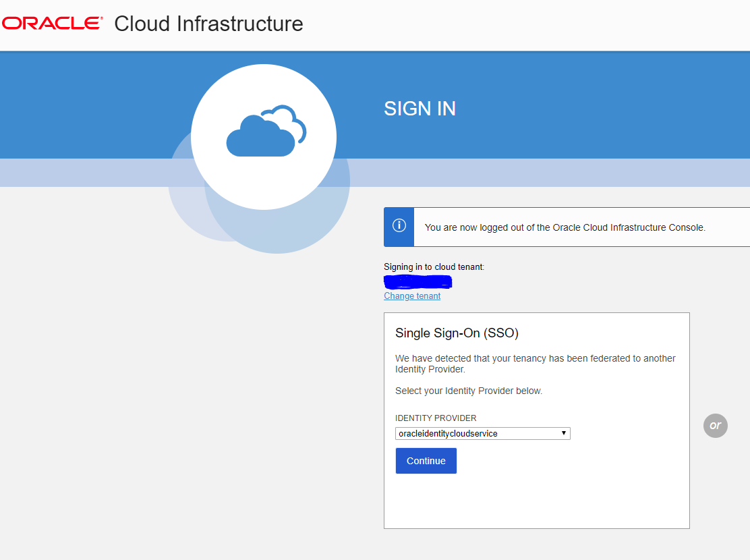This screenshot has height=560, width=750.
Task: Click the logged out notification message
Action: (x=565, y=227)
